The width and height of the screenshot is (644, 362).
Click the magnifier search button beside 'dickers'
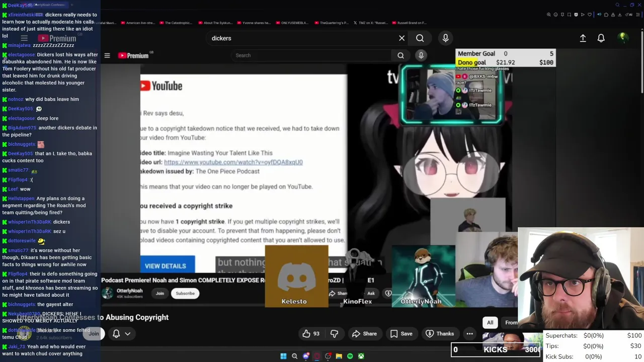[420, 38]
